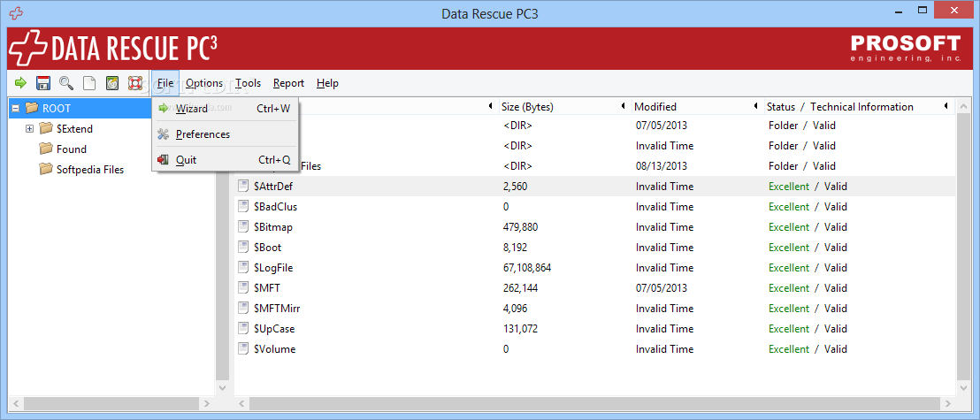
Task: Select the ROOT tree item label
Action: [57, 108]
